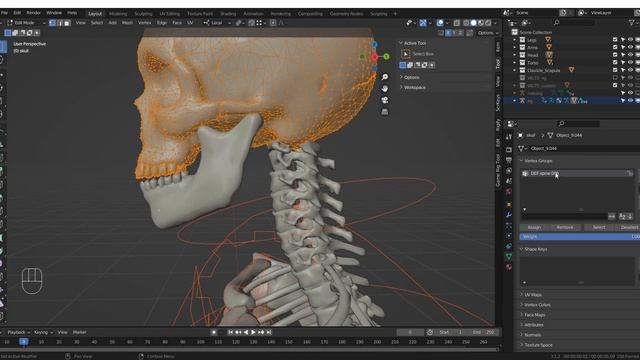This screenshot has height=360, width=640.
Task: Open the Tool sidebar tab
Action: tap(498, 63)
